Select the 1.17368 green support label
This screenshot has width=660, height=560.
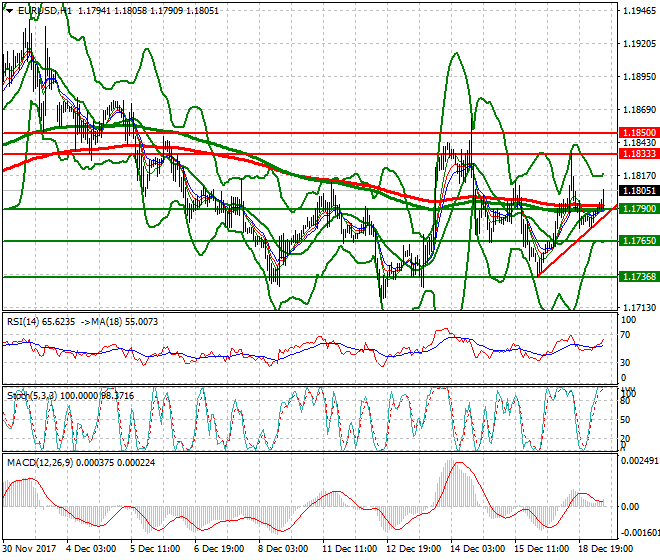tap(639, 277)
